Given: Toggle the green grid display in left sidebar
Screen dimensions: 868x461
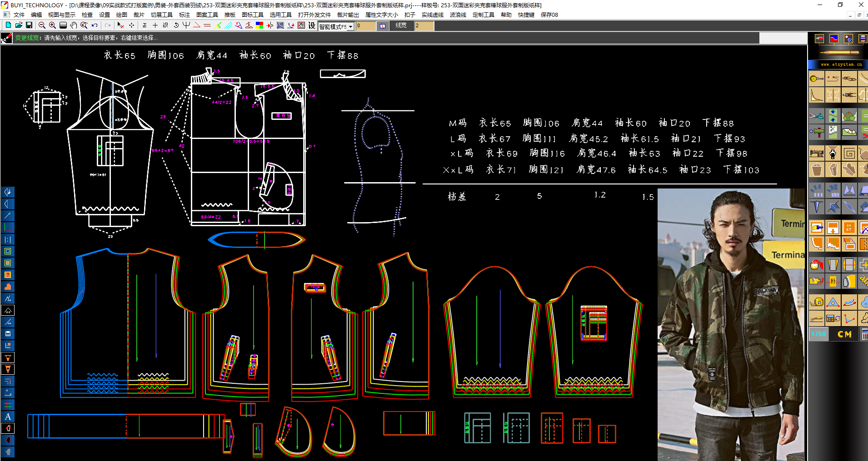Looking at the screenshot, I should [x=8, y=405].
